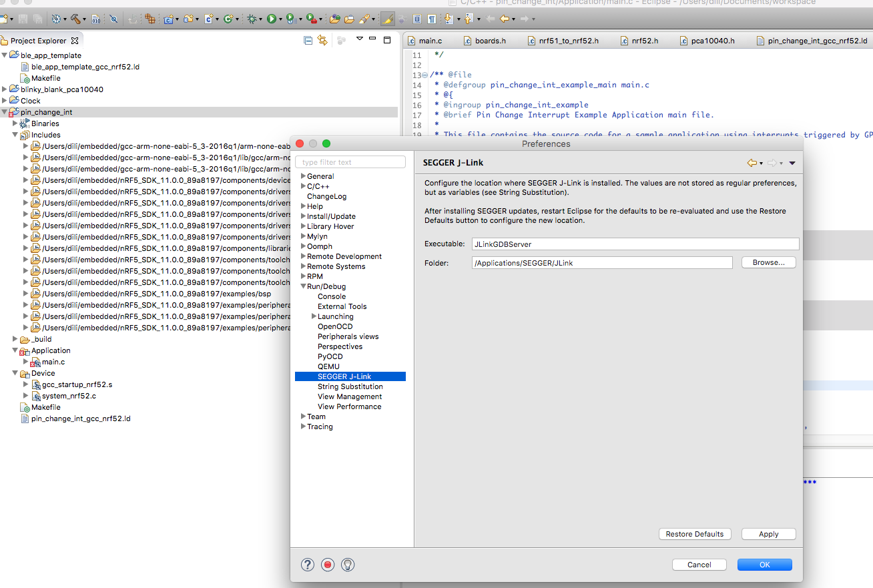Expand the General preferences category
The height and width of the screenshot is (588, 873).
[303, 176]
